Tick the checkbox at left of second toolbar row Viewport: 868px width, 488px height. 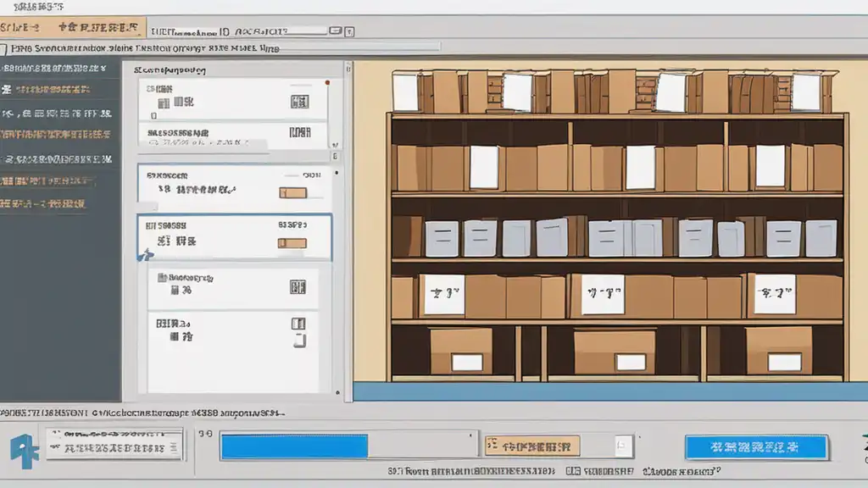click(4, 50)
